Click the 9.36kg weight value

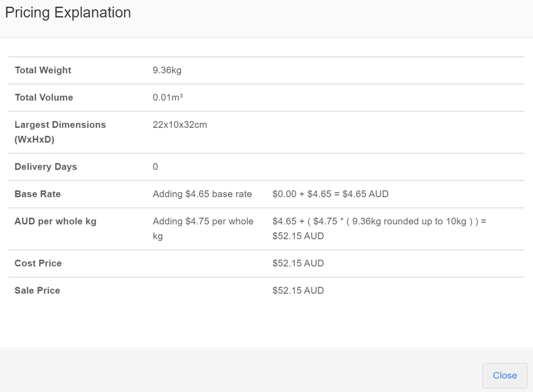167,70
